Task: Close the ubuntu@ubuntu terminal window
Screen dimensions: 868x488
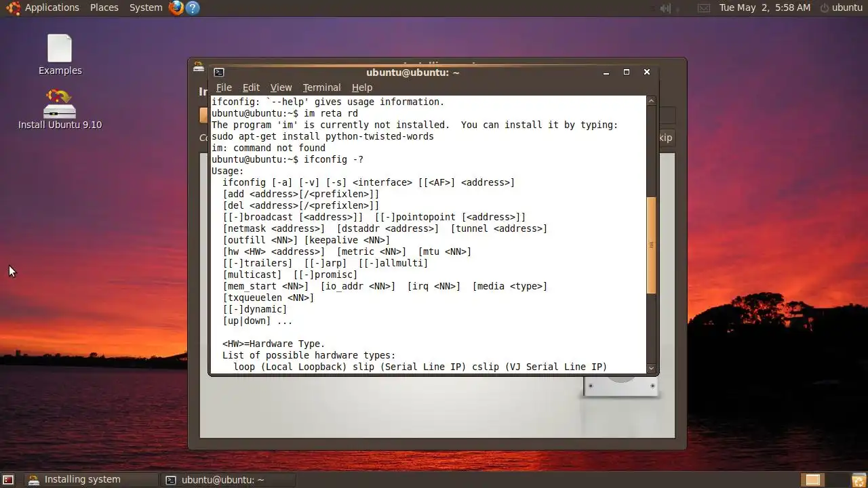Action: [647, 72]
